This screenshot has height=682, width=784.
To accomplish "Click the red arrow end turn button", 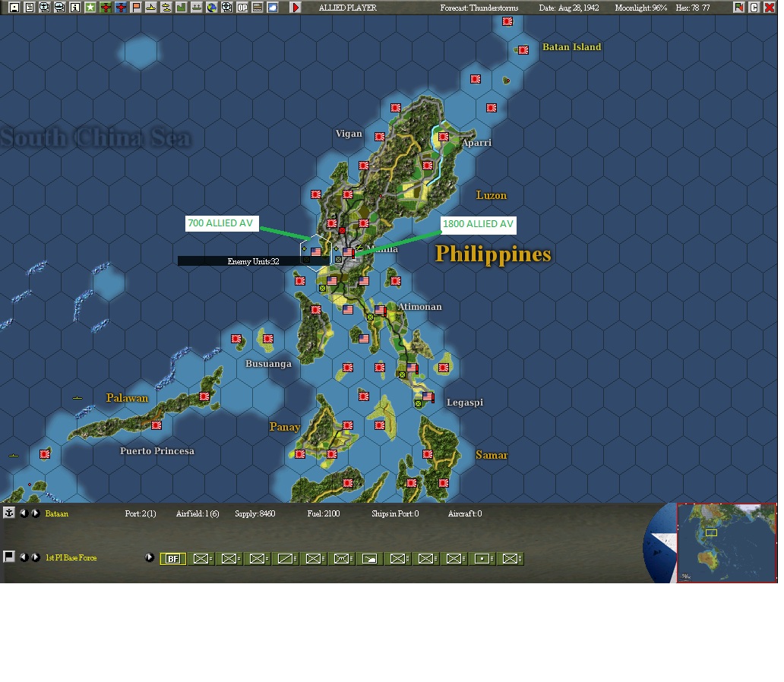I will click(296, 8).
